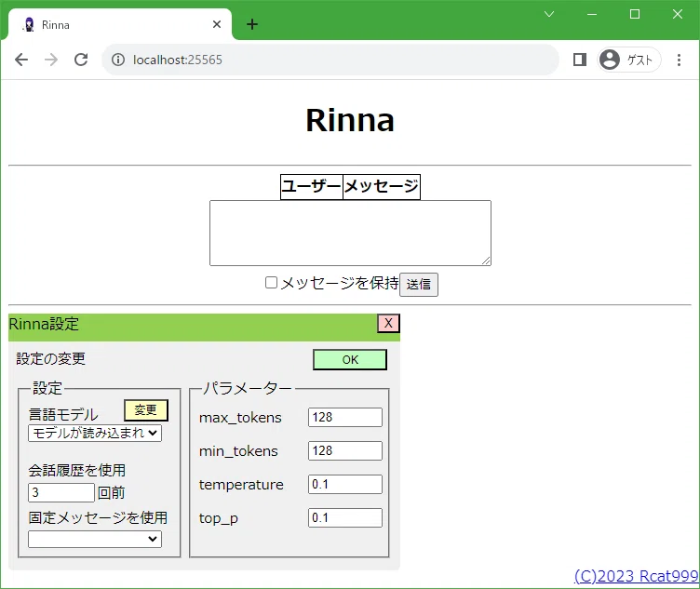The height and width of the screenshot is (589, 700).
Task: Click the 設定の変更 label
Action: click(50, 359)
